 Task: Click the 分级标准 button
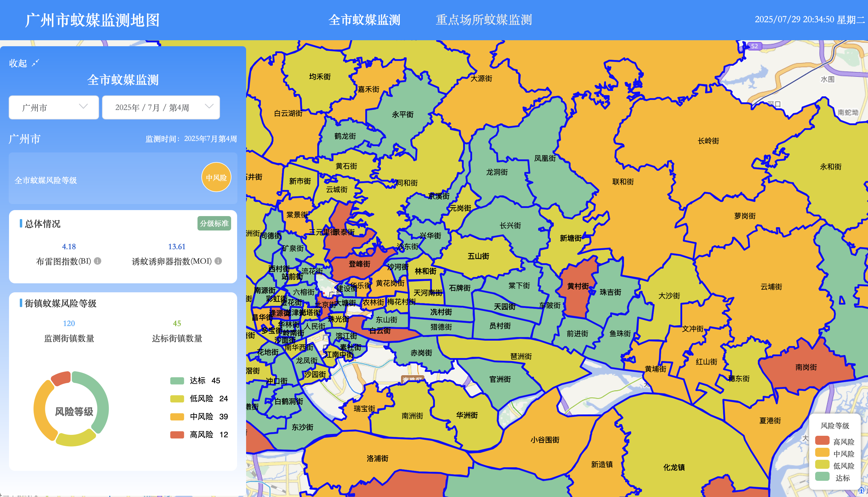click(x=214, y=223)
